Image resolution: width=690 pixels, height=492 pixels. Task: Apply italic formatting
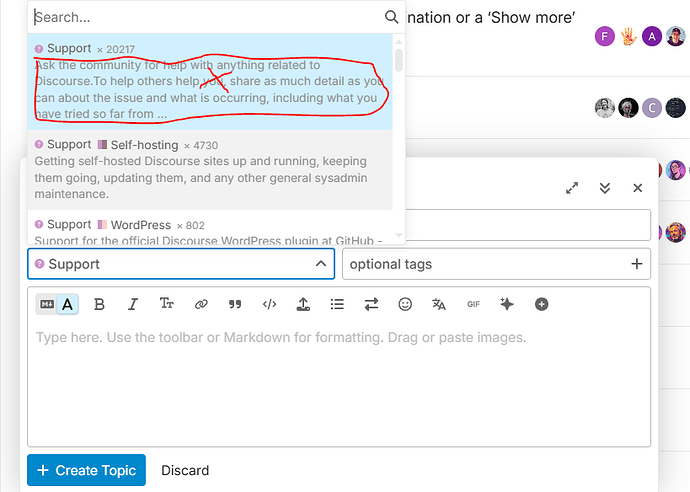(133, 304)
